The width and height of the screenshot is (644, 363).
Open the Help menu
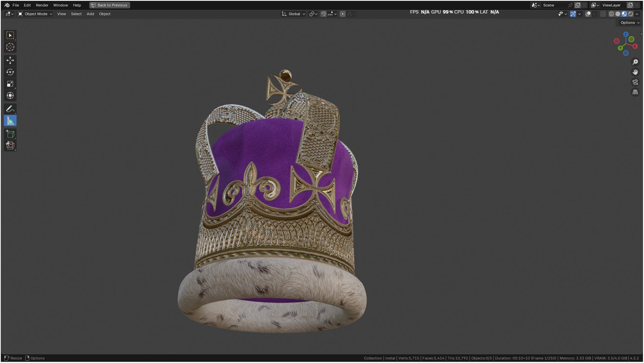click(x=77, y=5)
